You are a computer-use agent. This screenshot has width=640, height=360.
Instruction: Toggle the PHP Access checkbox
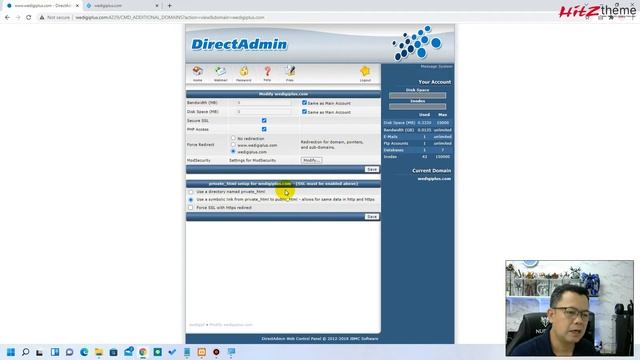tap(264, 129)
